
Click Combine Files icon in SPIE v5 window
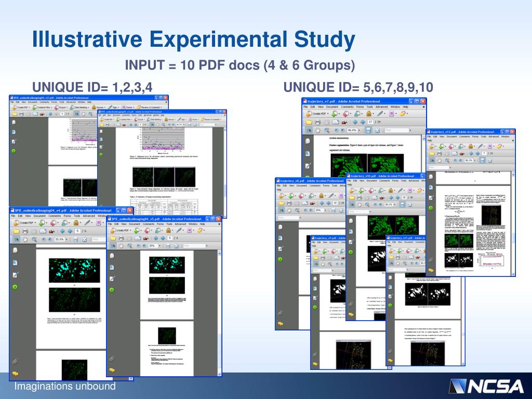tap(137, 230)
